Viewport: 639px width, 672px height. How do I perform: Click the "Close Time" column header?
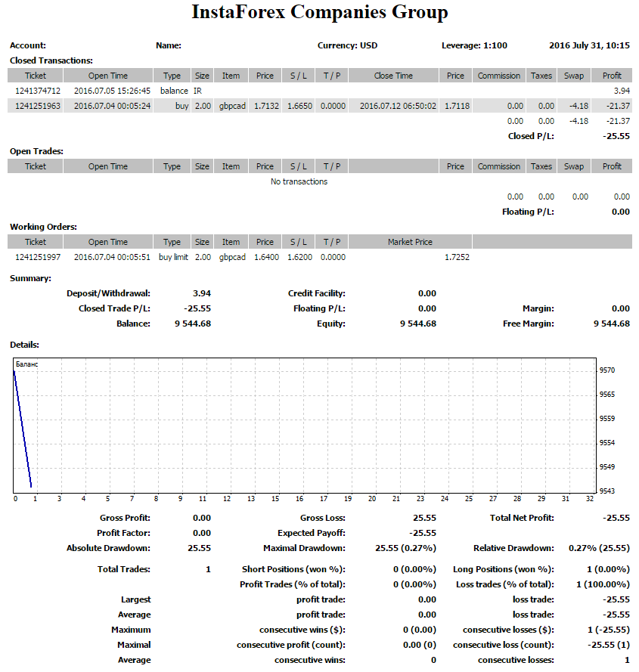tap(393, 76)
